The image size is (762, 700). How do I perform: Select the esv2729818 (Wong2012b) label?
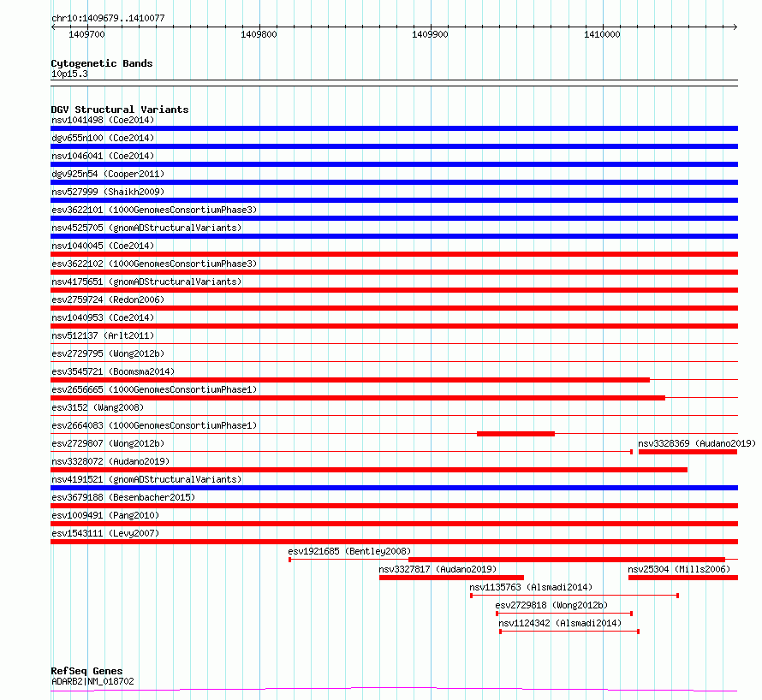click(x=551, y=605)
